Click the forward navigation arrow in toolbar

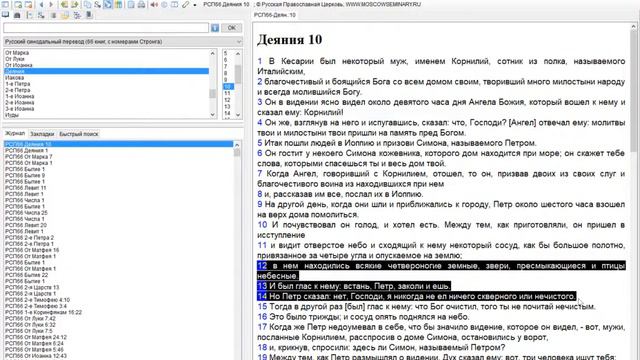point(51,4)
